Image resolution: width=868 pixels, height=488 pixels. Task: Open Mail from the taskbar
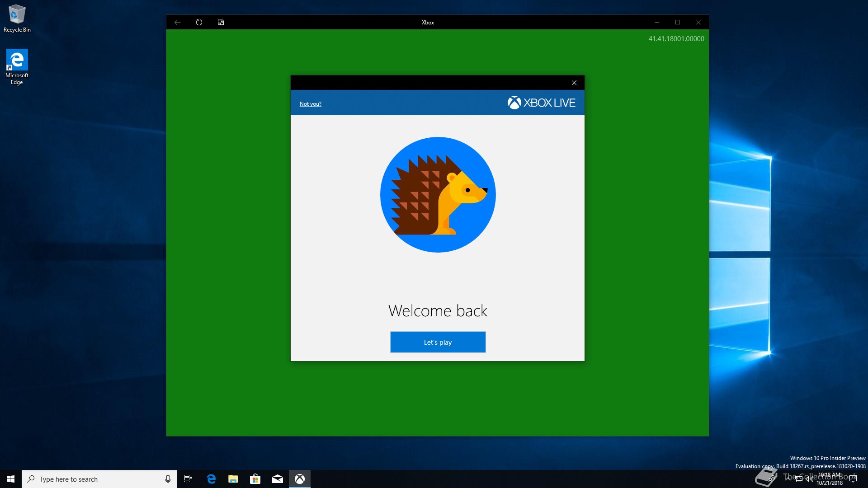(278, 479)
